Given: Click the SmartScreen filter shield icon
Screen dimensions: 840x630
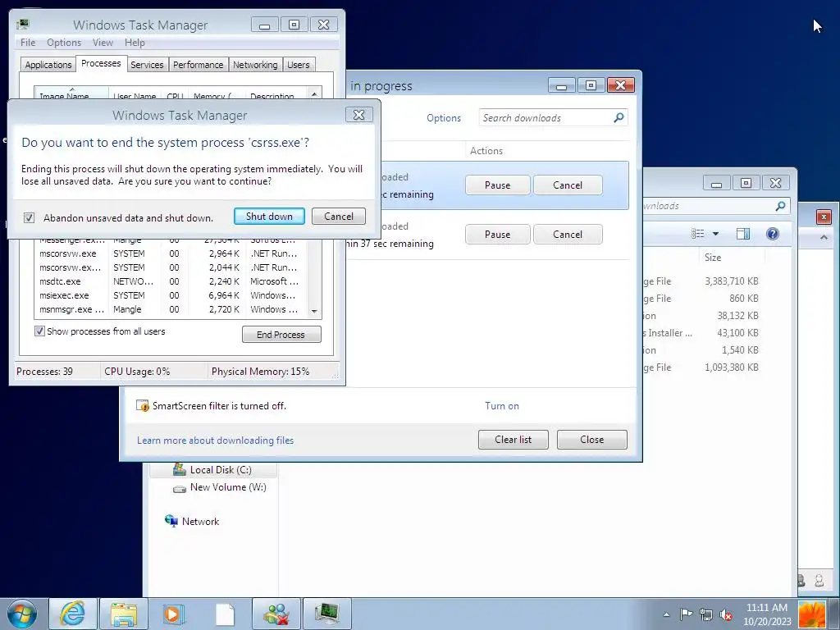Looking at the screenshot, I should [143, 405].
